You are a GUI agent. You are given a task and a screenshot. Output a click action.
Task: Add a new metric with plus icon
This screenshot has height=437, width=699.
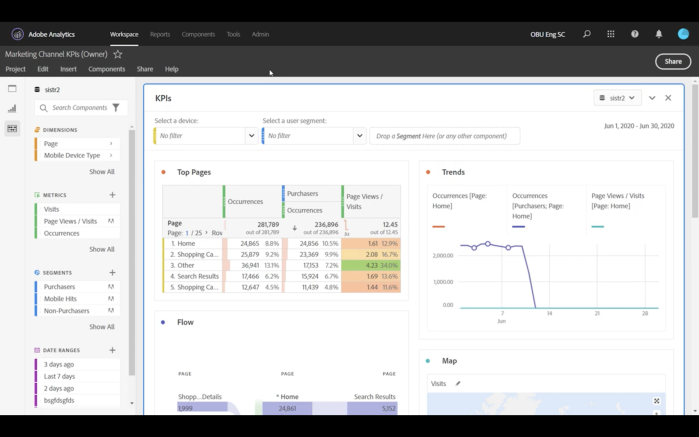coord(112,195)
